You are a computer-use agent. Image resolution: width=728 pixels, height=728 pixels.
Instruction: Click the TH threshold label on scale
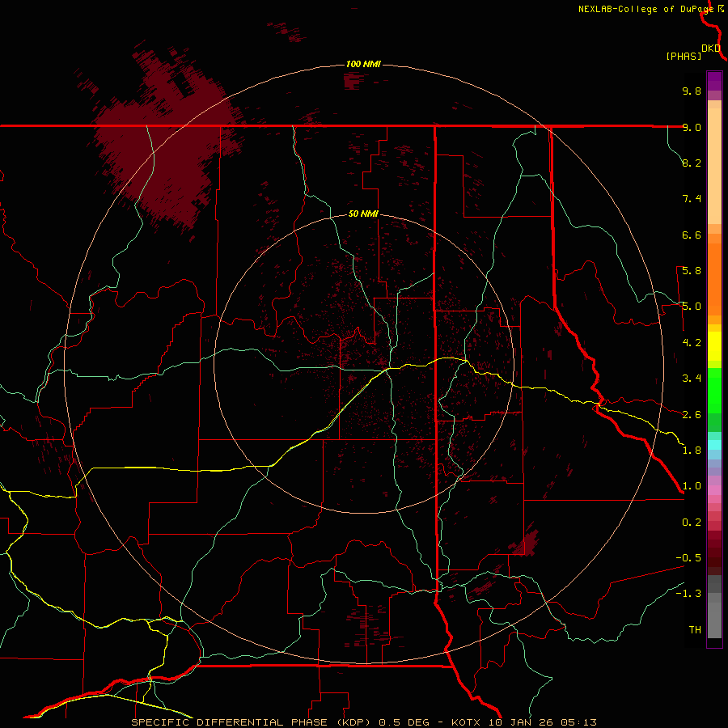click(x=695, y=630)
